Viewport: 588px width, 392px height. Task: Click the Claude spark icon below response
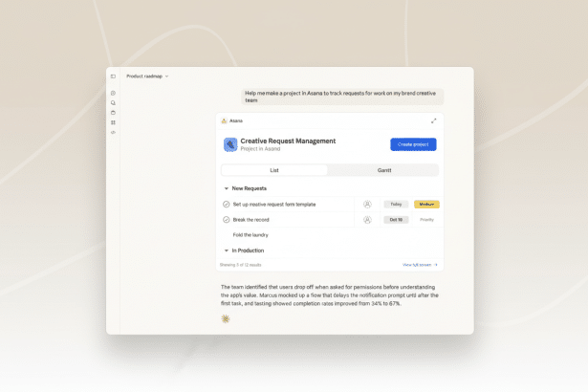(x=226, y=318)
